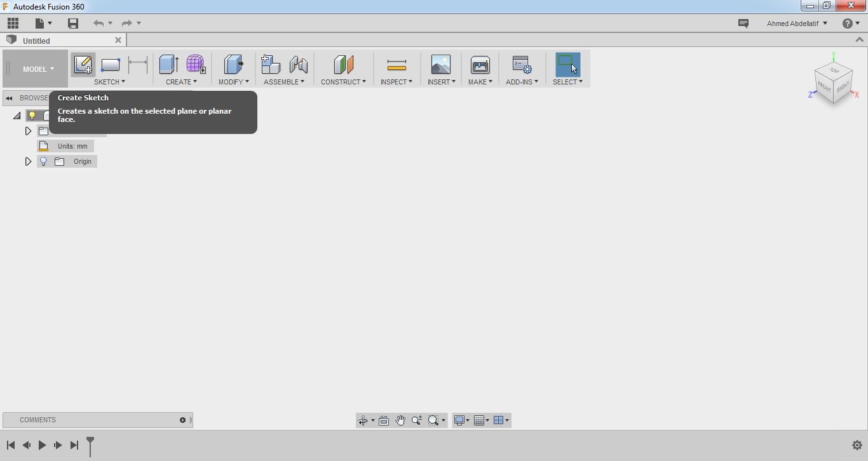The width and height of the screenshot is (868, 461).
Task: Select the New Component tool
Action: 271,64
